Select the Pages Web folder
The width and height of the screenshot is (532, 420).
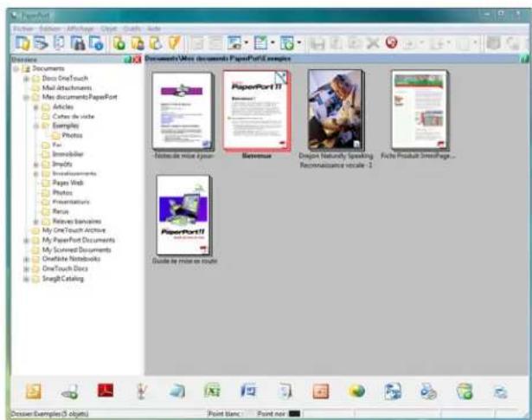click(x=67, y=183)
